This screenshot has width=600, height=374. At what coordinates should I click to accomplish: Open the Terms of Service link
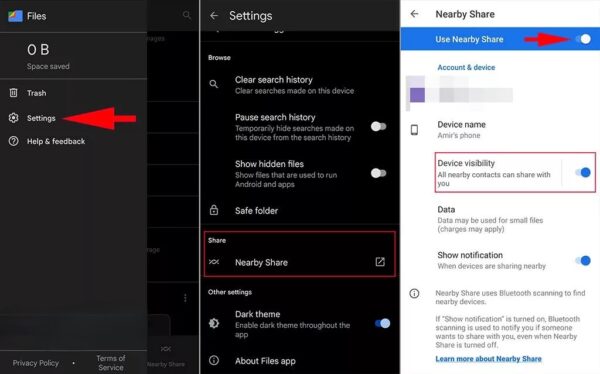(x=111, y=363)
